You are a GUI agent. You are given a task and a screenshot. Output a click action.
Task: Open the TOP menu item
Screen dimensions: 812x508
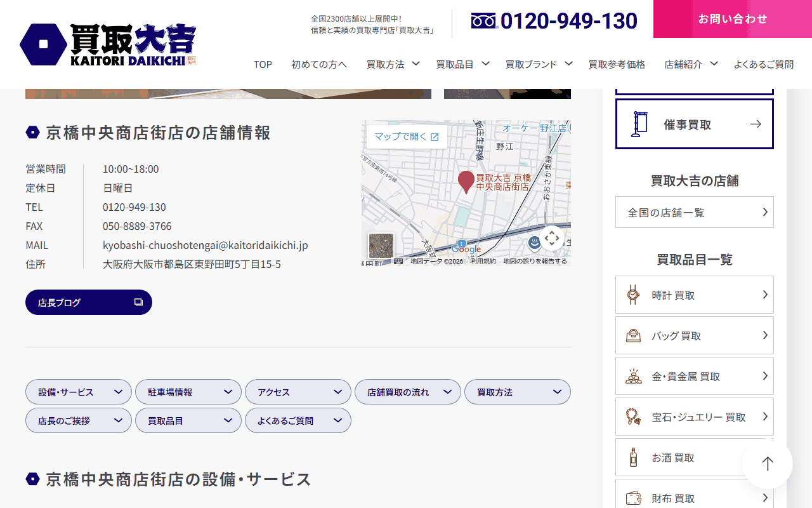(263, 64)
